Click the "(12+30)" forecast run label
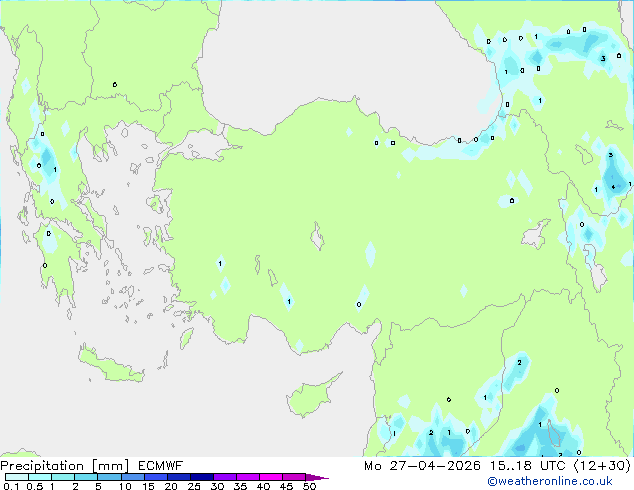The height and width of the screenshot is (490, 634). click(x=602, y=466)
